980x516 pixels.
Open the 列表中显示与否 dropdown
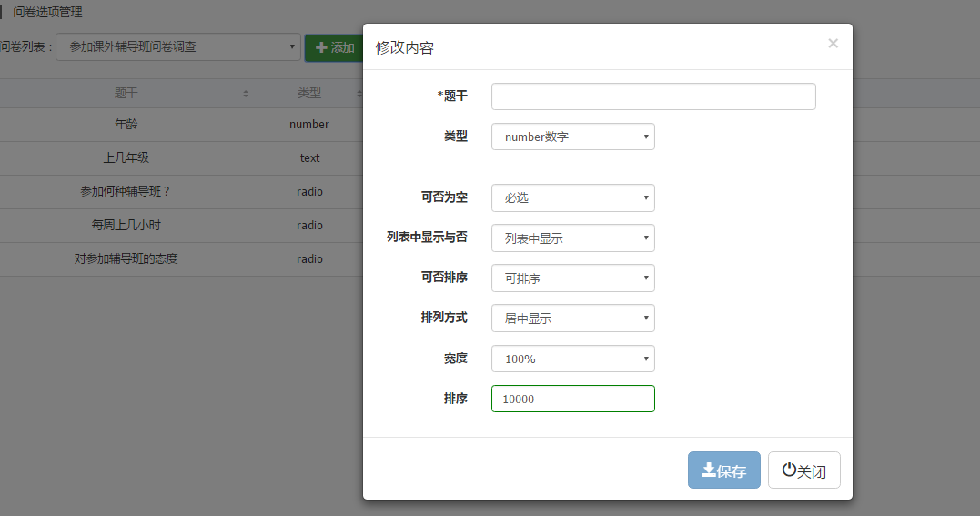coord(572,238)
